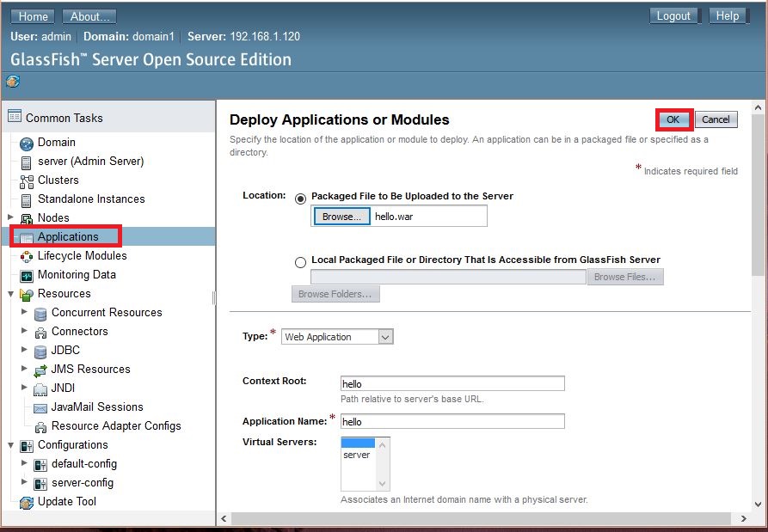Click the horizontal scrollbar left arrow
Viewport: 768px width, 532px height.
224,519
